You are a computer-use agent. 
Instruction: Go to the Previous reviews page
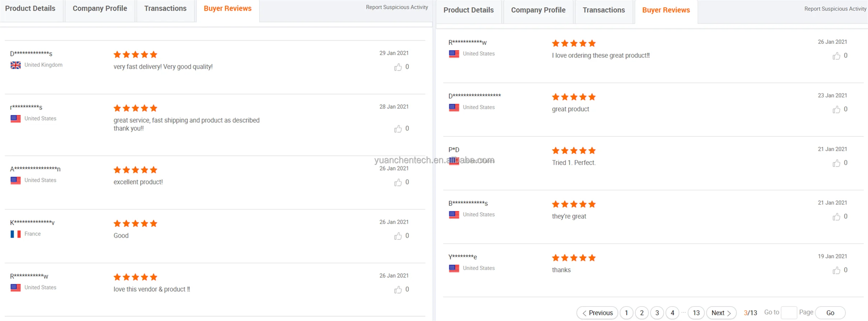point(597,313)
